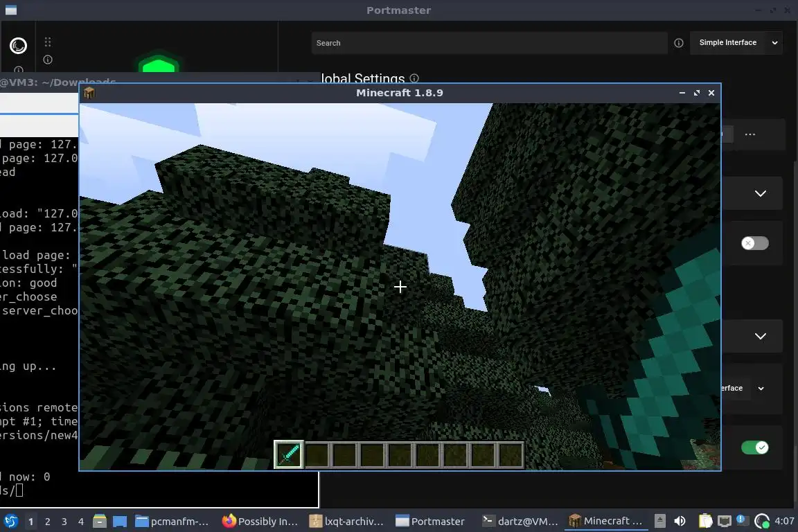
Task: Select the second Minecraft hotbar slot
Action: (x=317, y=454)
